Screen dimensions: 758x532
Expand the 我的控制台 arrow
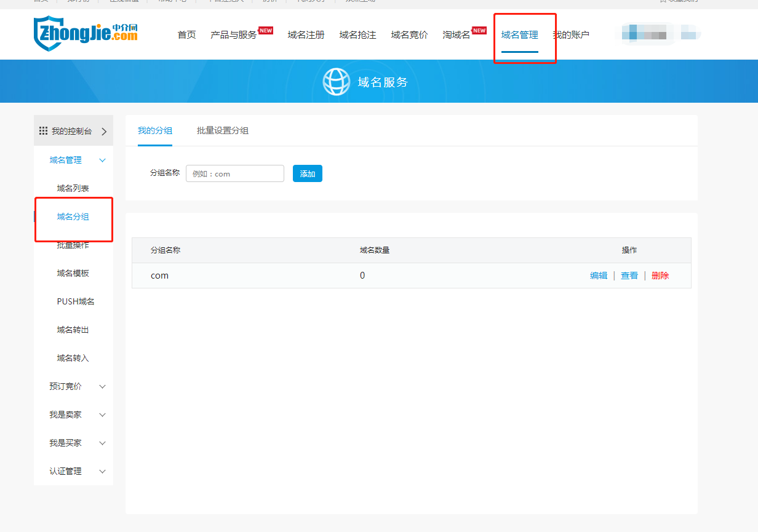(x=104, y=131)
